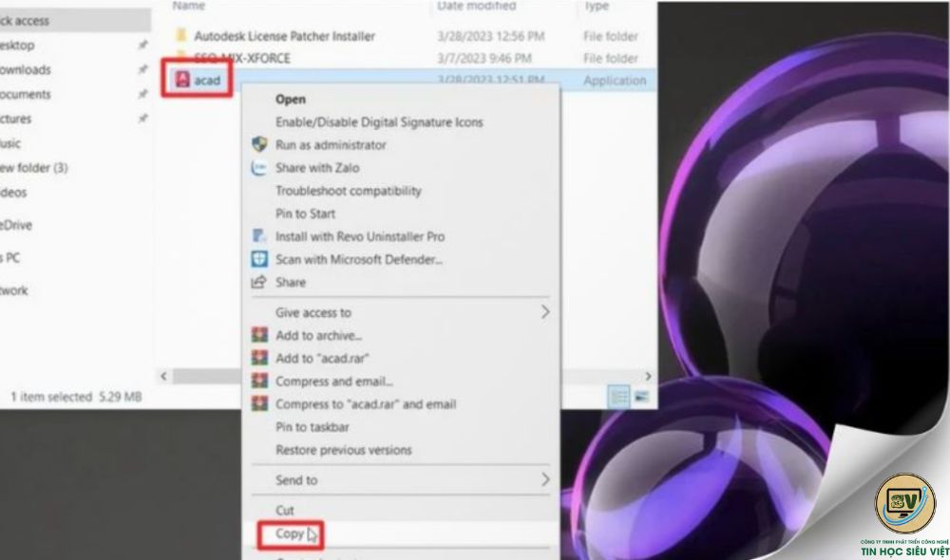This screenshot has height=560, width=950.
Task: Choose Copy from the context menu
Action: [x=290, y=533]
